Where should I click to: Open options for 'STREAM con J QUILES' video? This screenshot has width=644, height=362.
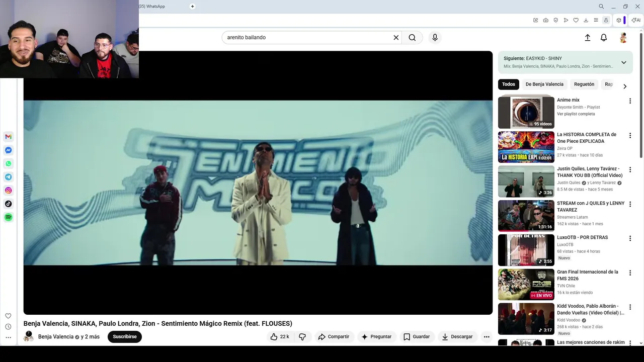[630, 204]
